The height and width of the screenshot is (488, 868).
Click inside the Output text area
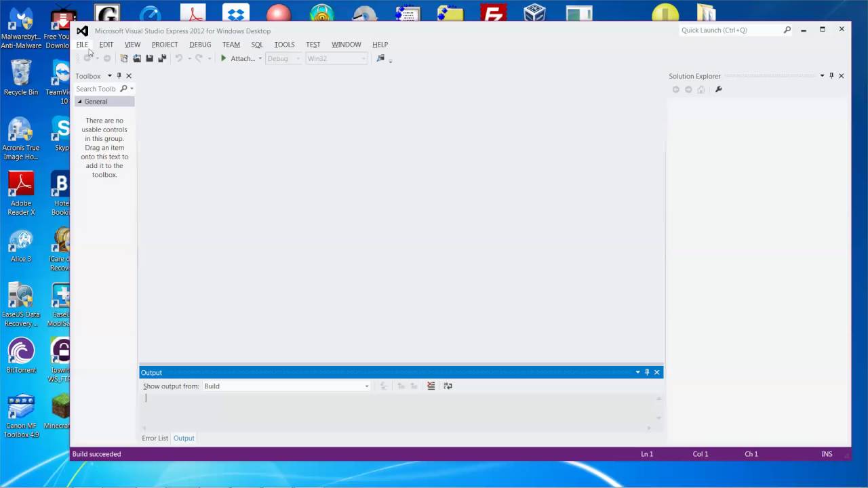[397, 409]
